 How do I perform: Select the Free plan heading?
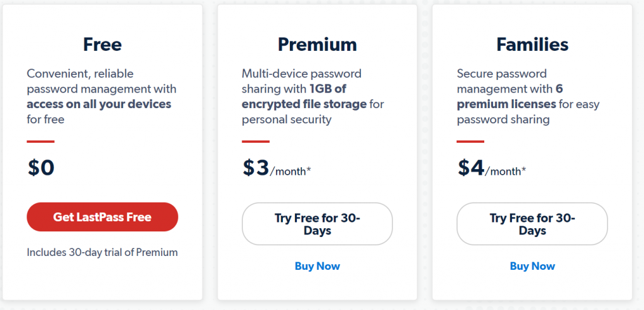coord(103,45)
